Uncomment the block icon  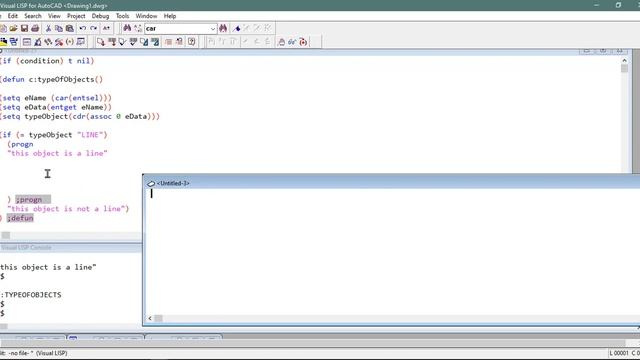[179, 42]
